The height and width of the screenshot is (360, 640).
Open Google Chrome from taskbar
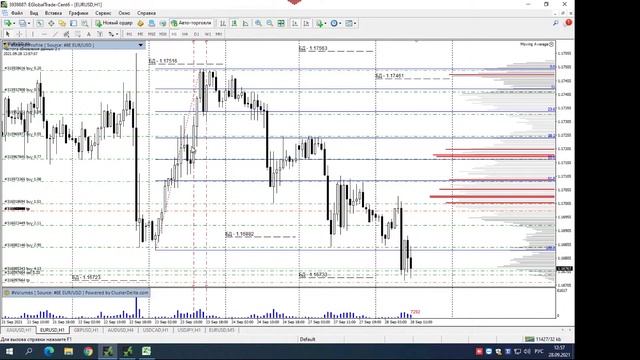pyautogui.click(x=88, y=351)
